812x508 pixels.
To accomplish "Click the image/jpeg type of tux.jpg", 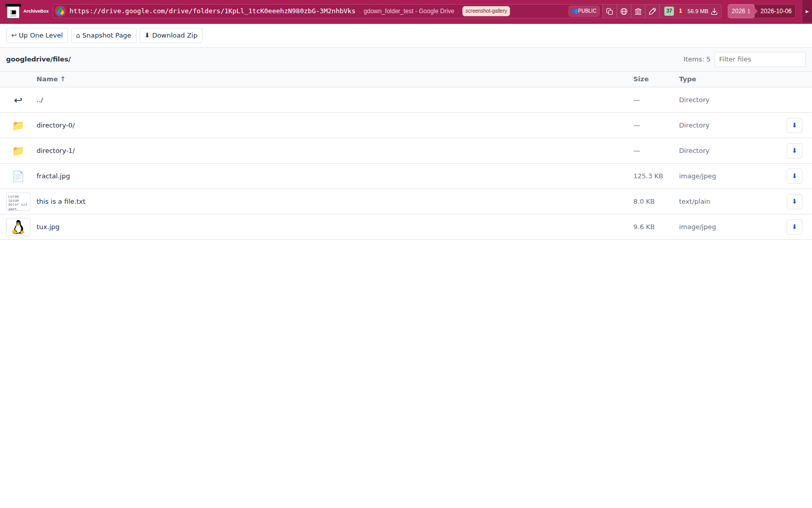I will pos(697,227).
